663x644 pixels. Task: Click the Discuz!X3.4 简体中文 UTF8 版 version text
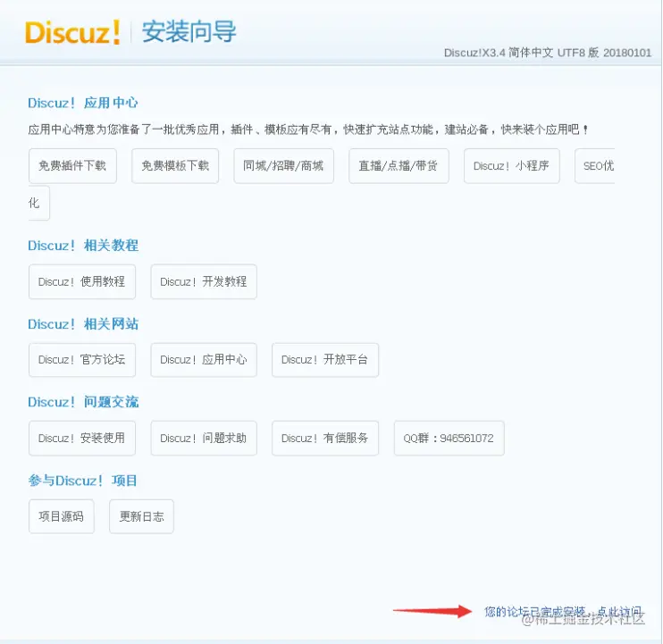coord(548,53)
